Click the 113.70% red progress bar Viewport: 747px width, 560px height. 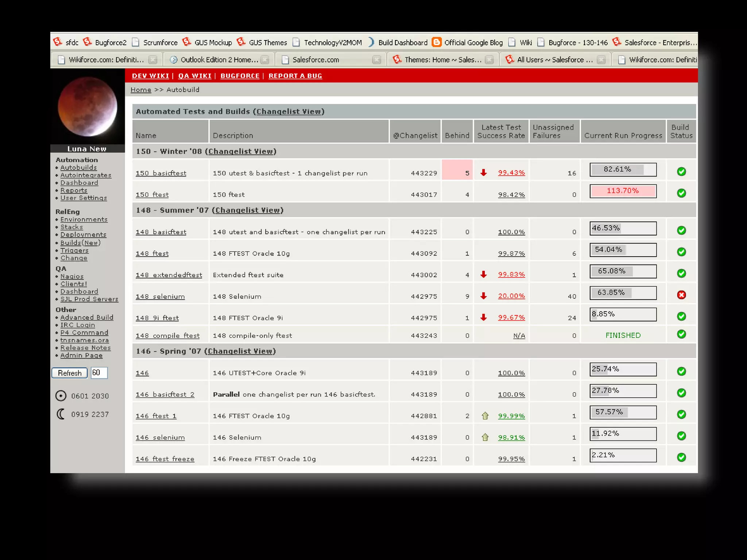pos(623,191)
